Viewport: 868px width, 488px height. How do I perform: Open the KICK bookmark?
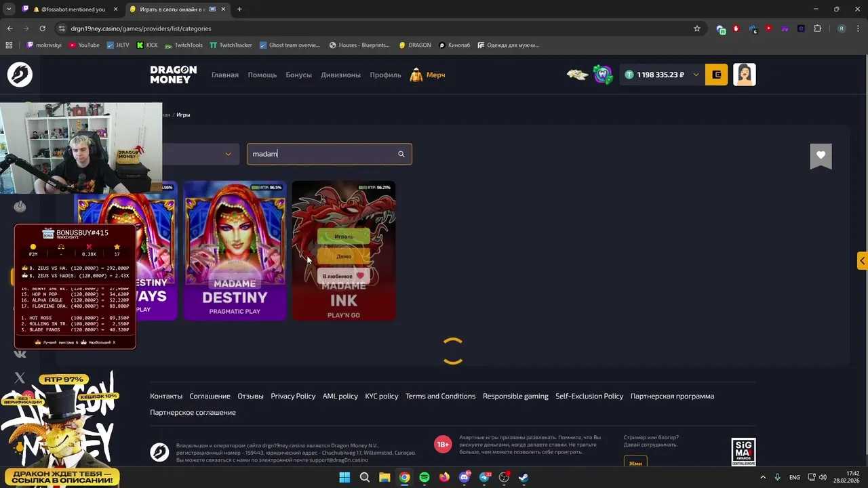(x=147, y=45)
